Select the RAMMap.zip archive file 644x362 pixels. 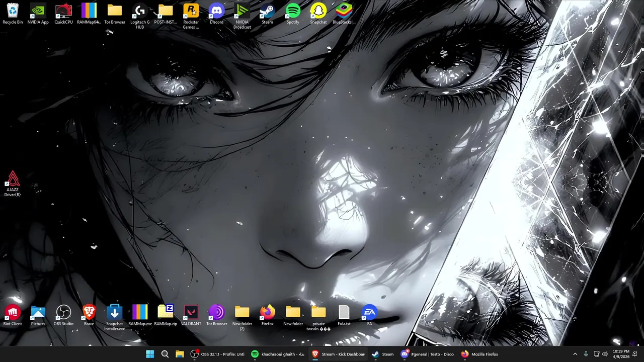[x=166, y=316]
